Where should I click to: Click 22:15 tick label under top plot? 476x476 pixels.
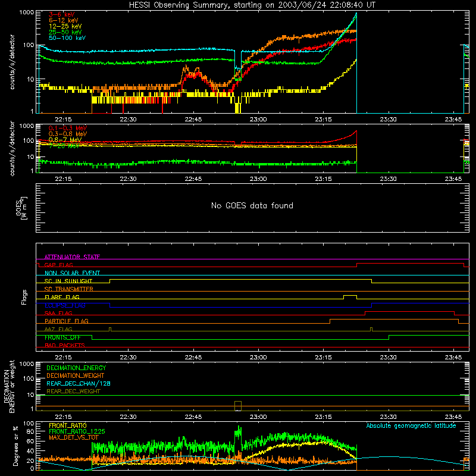[x=63, y=120]
